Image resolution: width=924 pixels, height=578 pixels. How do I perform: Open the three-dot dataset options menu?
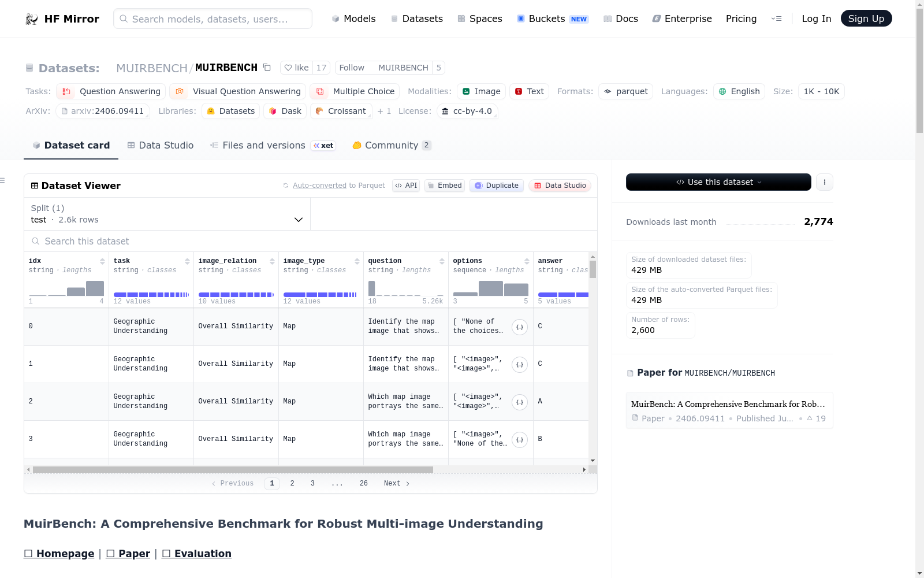825,182
